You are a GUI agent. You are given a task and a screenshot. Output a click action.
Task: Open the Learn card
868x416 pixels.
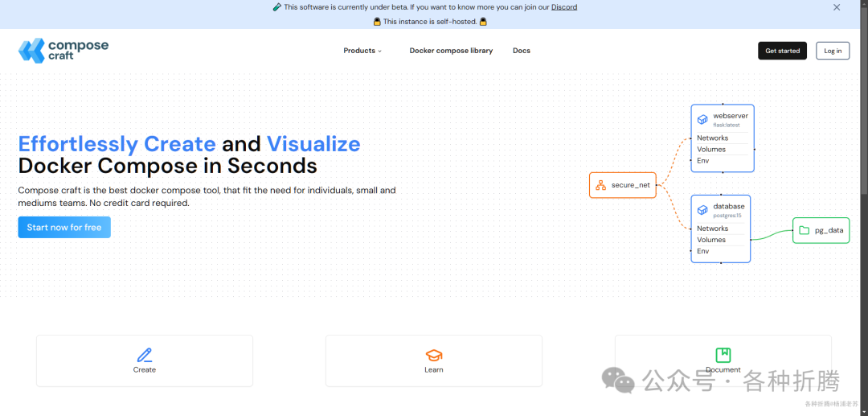click(x=434, y=360)
